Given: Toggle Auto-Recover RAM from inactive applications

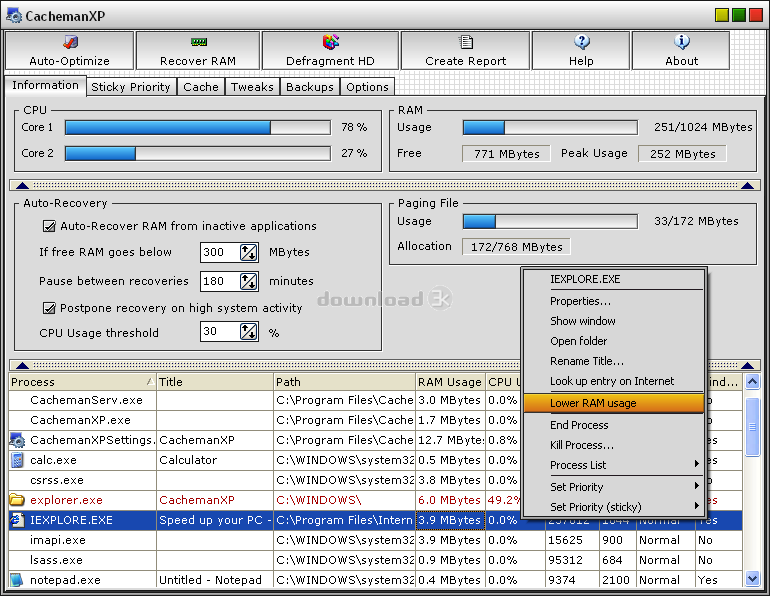Looking at the screenshot, I should coord(49,226).
